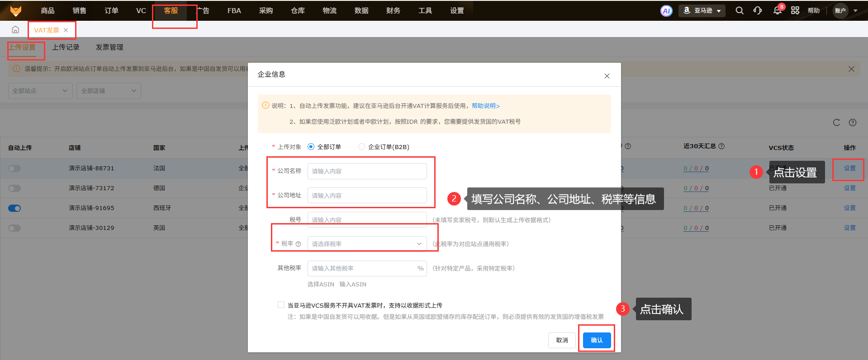Select the 全部订单 radio option
The height and width of the screenshot is (360, 868).
[311, 147]
